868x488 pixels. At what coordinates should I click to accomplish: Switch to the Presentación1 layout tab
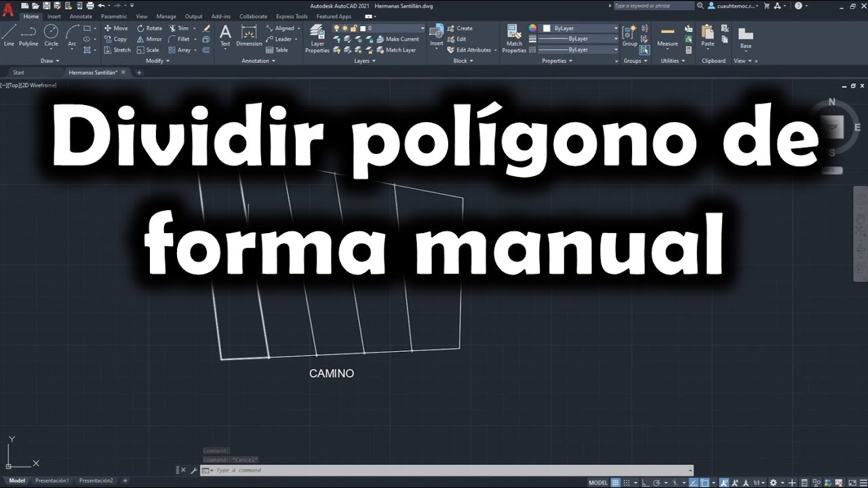(x=52, y=481)
